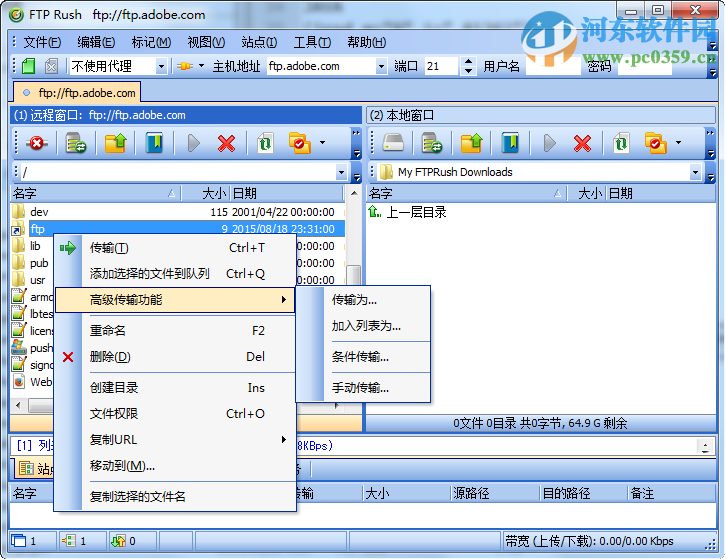
Task: Sort remote list by 名字 column
Action: pos(95,193)
